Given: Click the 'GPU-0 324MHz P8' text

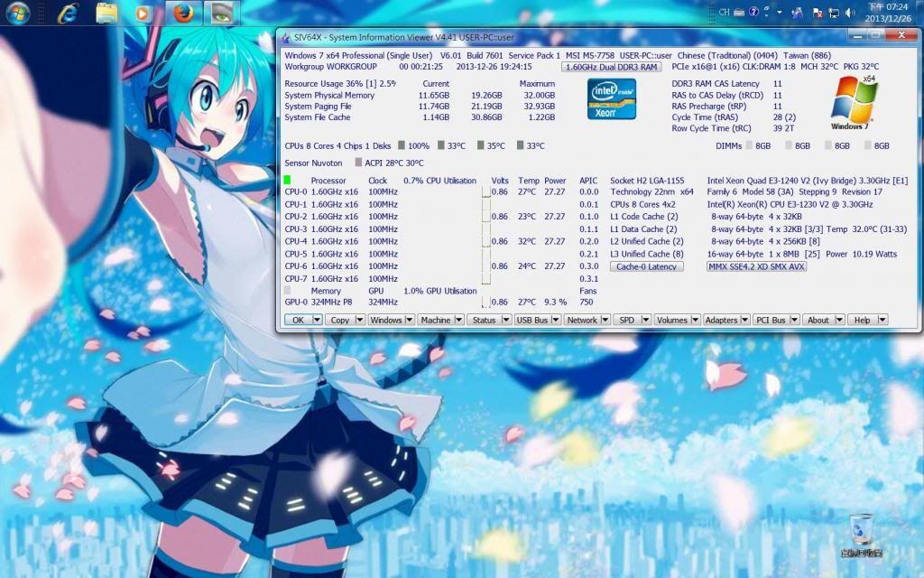Looking at the screenshot, I should point(319,302).
